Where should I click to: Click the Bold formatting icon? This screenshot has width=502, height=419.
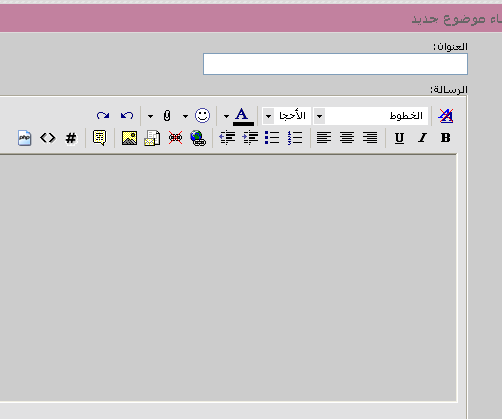(445, 138)
